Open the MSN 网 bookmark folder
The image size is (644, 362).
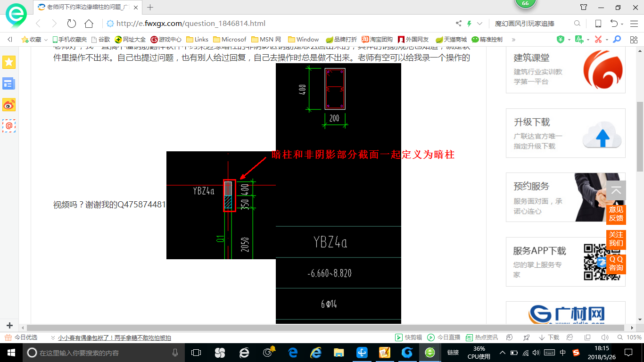(266, 40)
